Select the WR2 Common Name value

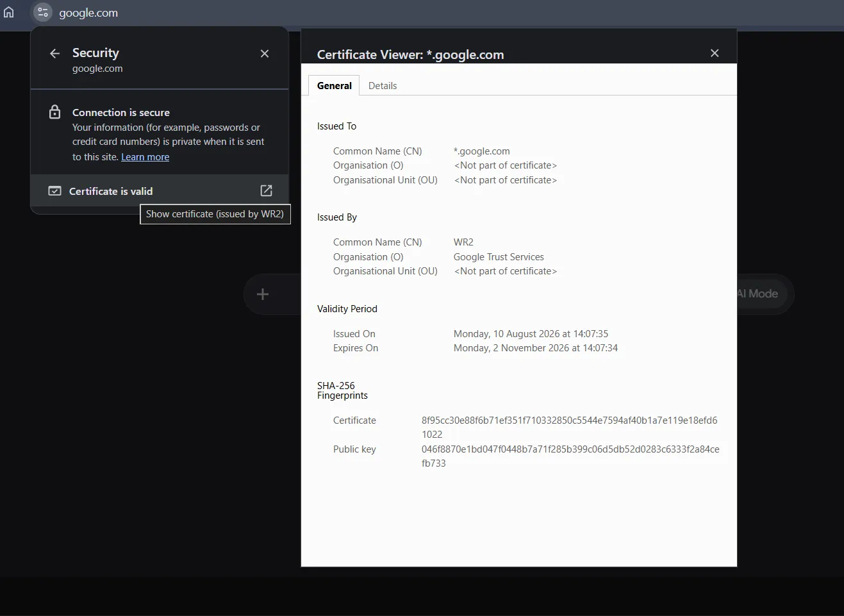click(x=463, y=242)
